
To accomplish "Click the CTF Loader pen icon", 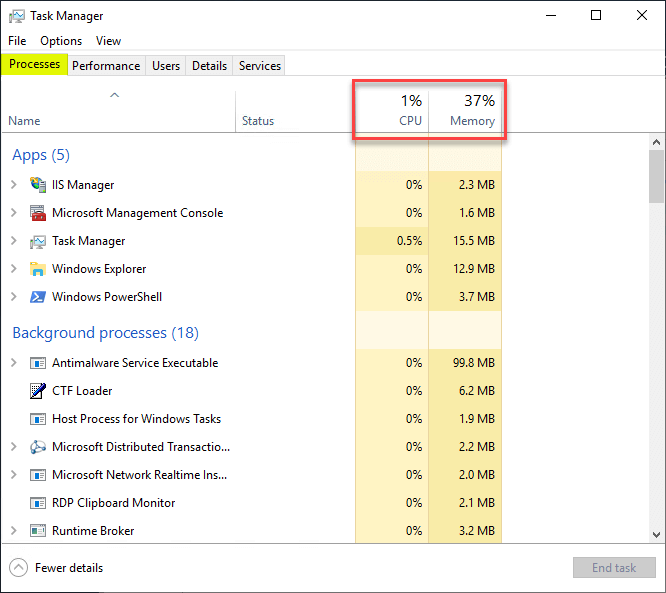I will (38, 391).
